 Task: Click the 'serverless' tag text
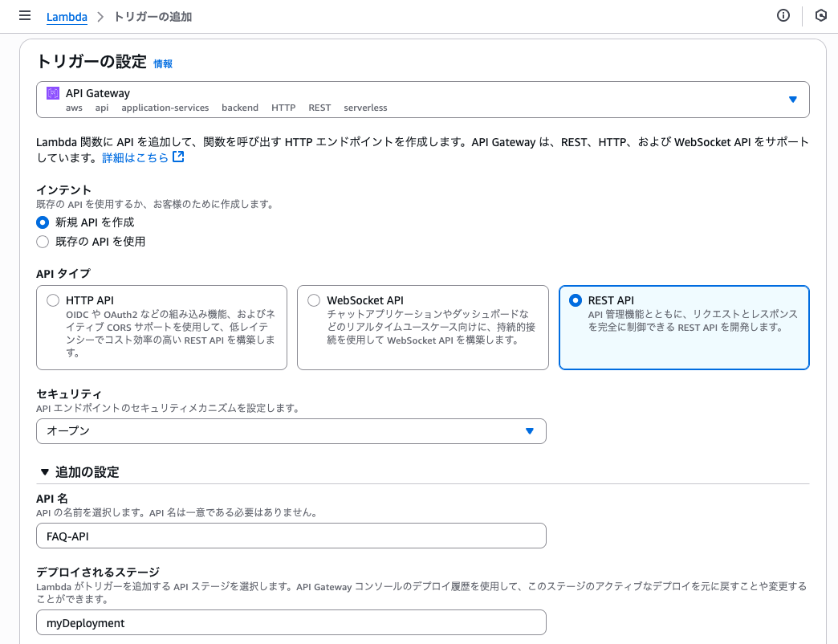[x=365, y=108]
